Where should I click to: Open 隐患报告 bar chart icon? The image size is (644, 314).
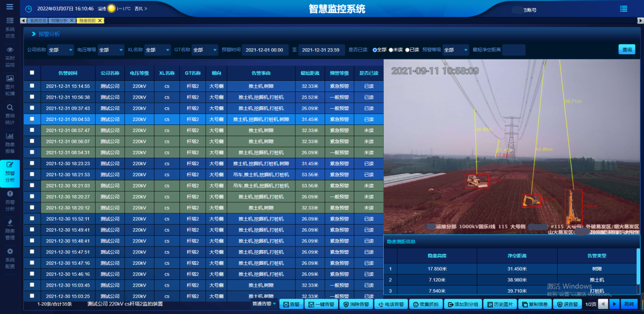coord(10,136)
